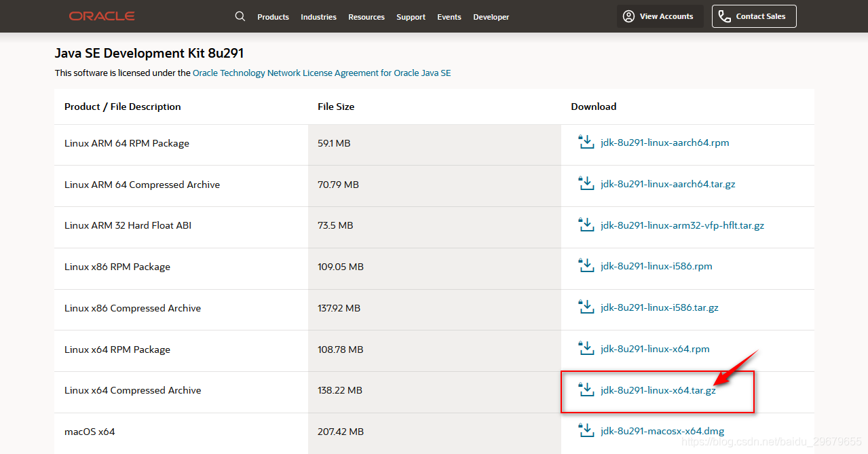Download jdk-8u291-linux-aarch64.tar.gz file link
Viewport: 868px width, 454px height.
(668, 184)
